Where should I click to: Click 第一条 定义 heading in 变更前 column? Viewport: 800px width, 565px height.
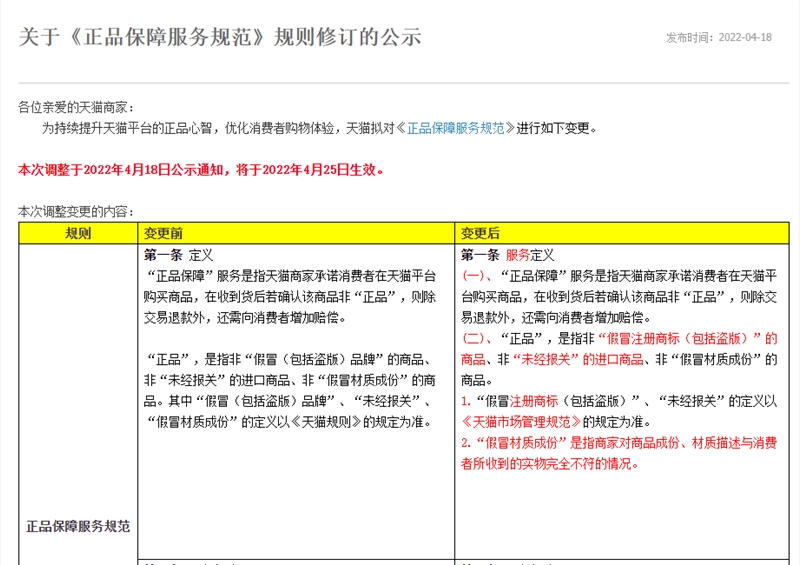(179, 255)
